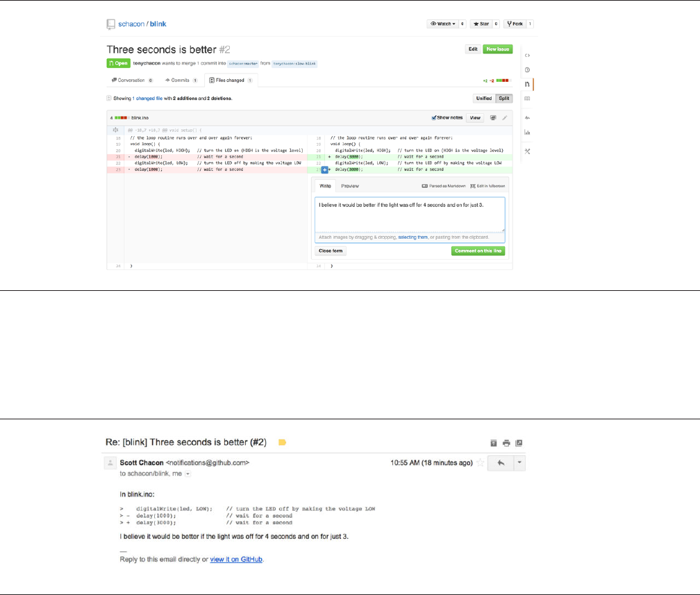Click the added line 21 delay(3000) in right diff
This screenshot has height=595, width=700.
pyautogui.click(x=410, y=157)
